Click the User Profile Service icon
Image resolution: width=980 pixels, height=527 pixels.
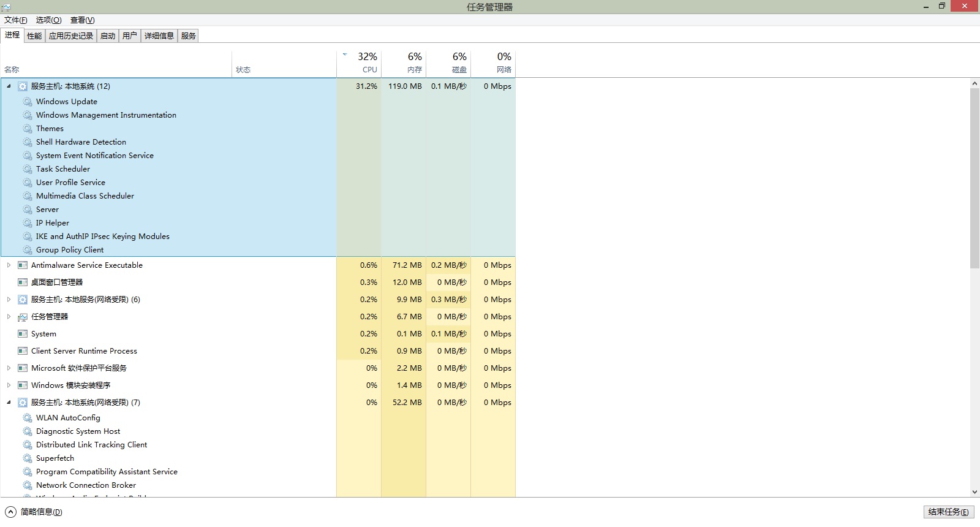point(28,183)
